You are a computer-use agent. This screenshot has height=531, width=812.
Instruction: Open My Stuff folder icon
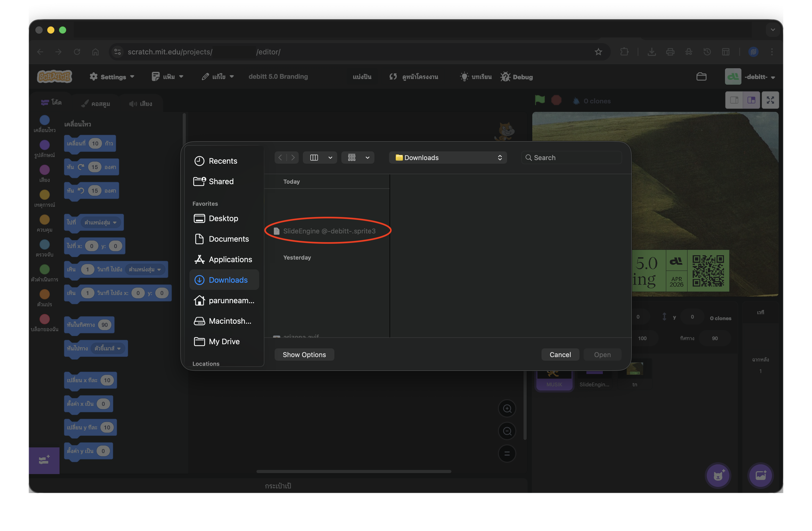[701, 76]
